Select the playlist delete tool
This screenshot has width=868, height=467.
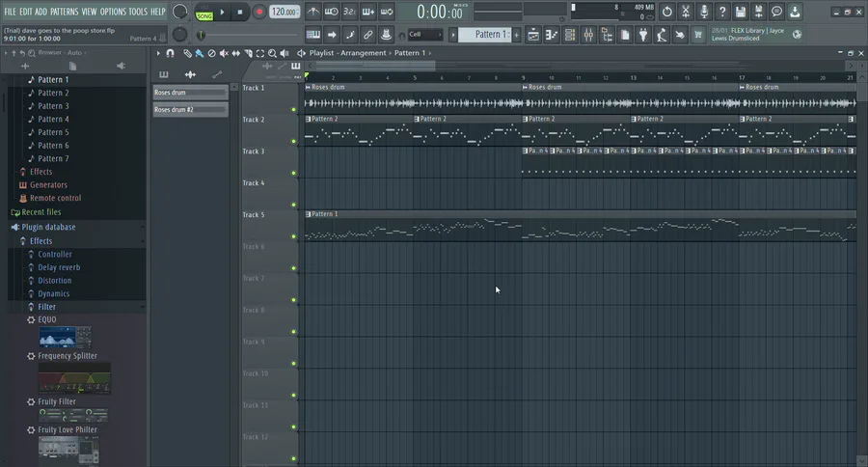coord(211,53)
